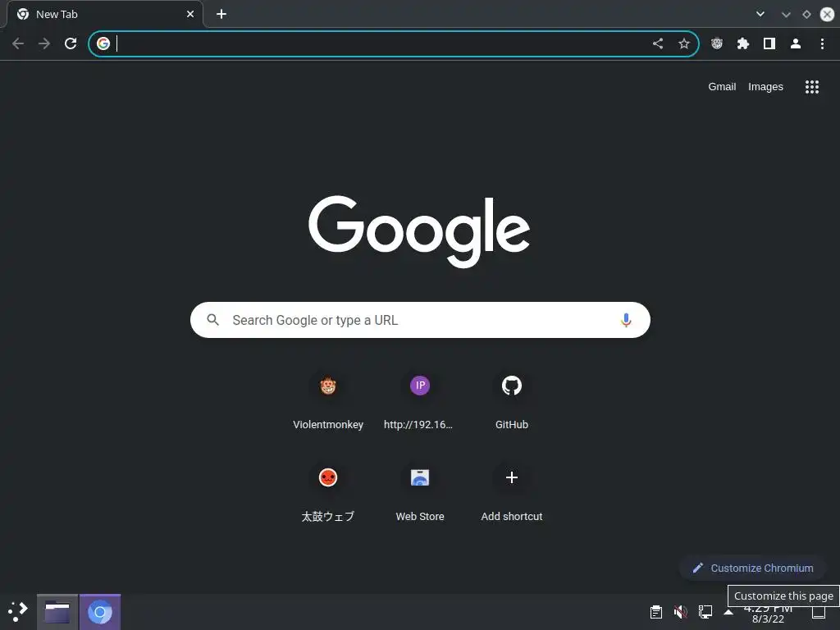The height and width of the screenshot is (630, 840).
Task: Go back with the browser back arrow
Action: coord(18,43)
